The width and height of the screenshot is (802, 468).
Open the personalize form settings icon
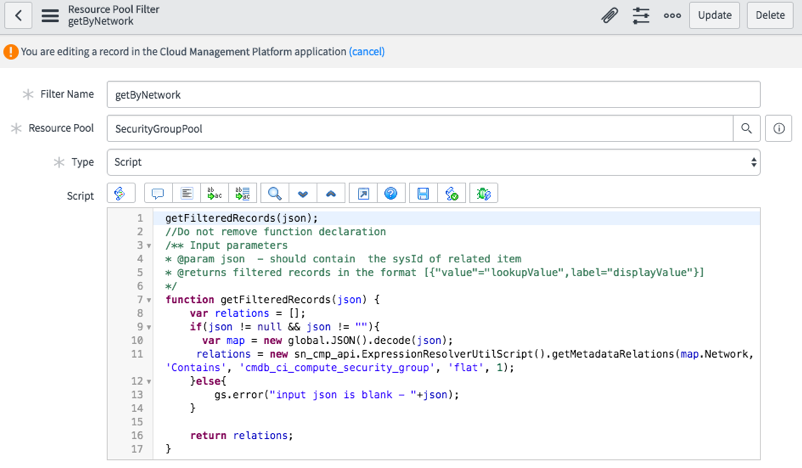[x=641, y=15]
